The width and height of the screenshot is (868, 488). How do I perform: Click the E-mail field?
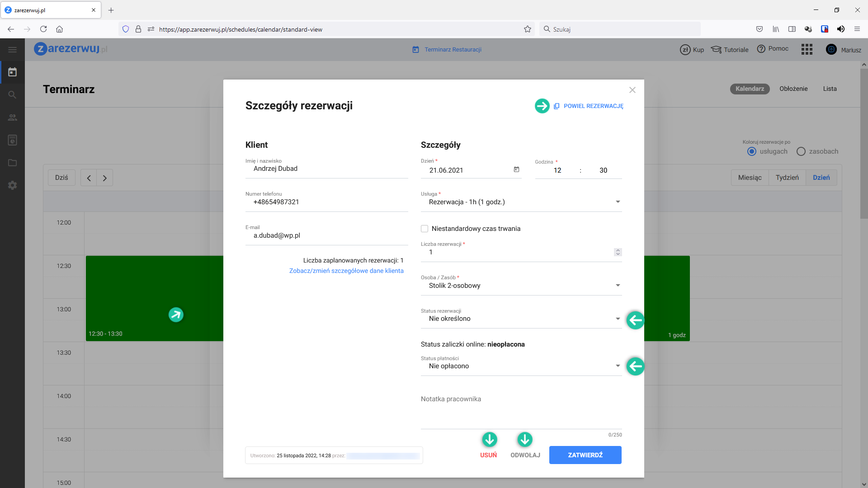326,235
